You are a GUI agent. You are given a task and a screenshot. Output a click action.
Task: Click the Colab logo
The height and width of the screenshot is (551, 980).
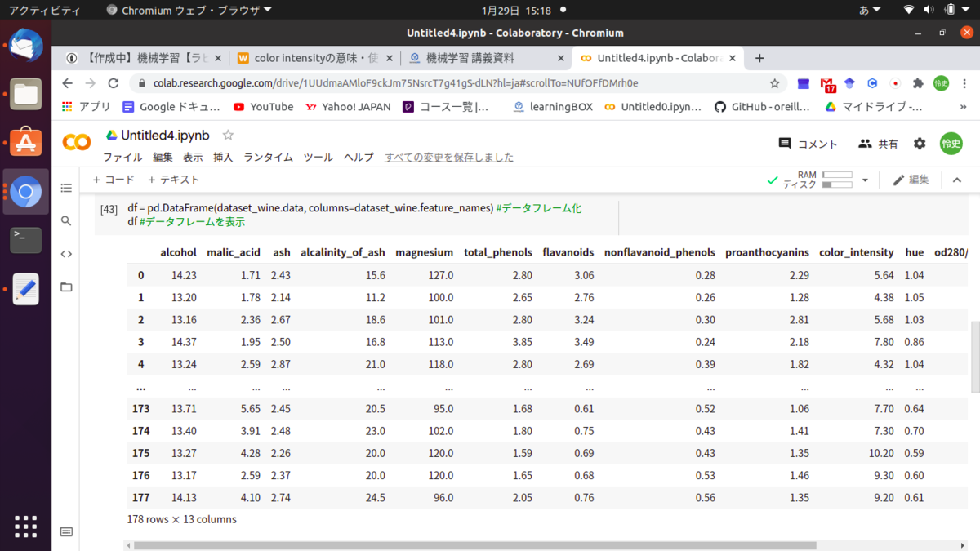tap(77, 143)
